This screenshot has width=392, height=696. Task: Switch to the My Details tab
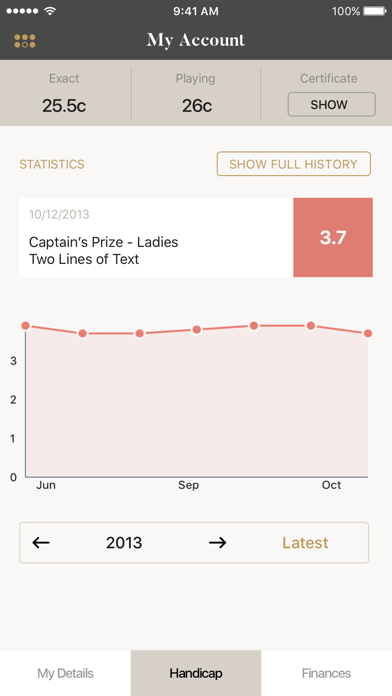tap(65, 673)
